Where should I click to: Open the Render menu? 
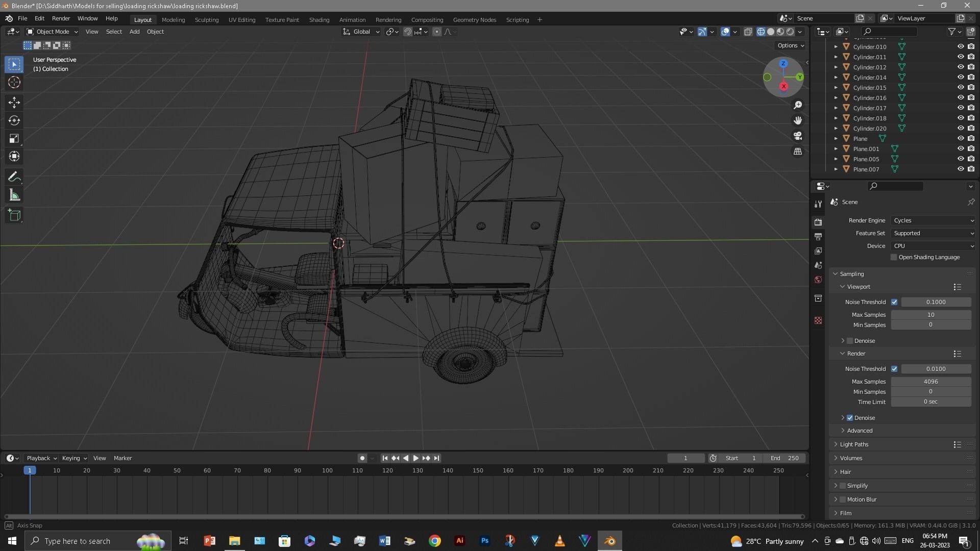(x=61, y=18)
